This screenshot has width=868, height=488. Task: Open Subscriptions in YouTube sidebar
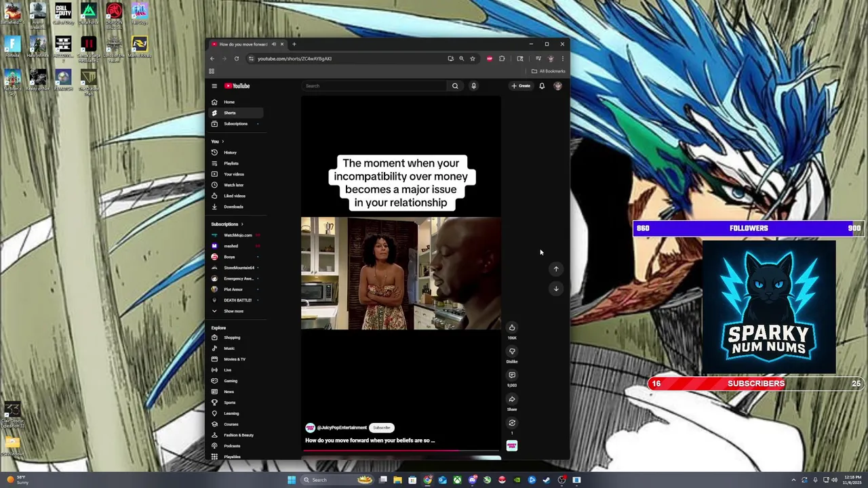pos(235,124)
